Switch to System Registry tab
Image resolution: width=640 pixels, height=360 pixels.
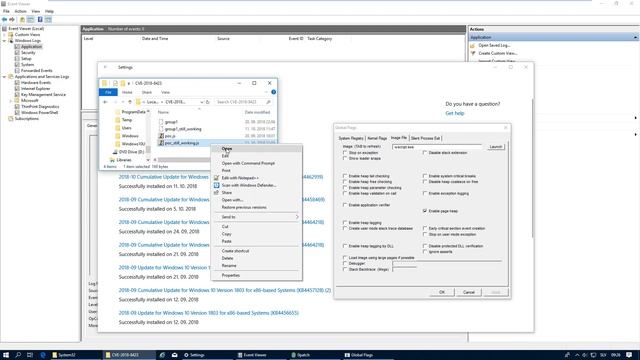click(x=351, y=138)
